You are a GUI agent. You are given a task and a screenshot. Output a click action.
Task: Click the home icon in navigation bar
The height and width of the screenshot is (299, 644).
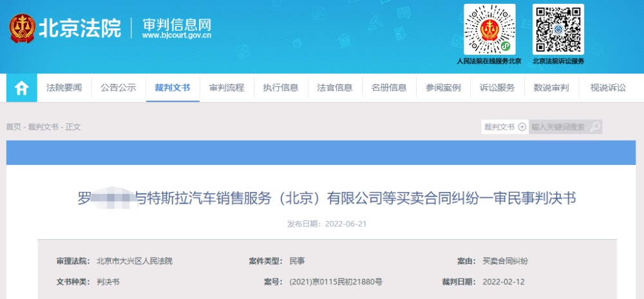22,88
